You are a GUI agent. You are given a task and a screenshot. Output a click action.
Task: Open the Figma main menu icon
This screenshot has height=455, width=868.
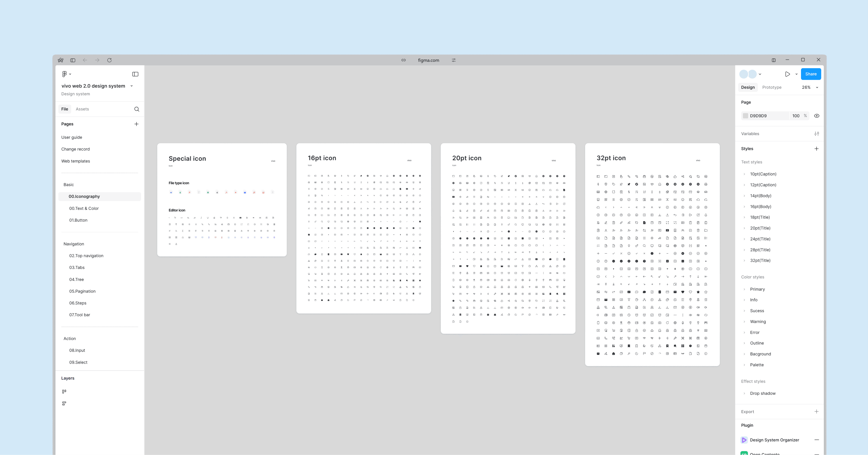65,74
